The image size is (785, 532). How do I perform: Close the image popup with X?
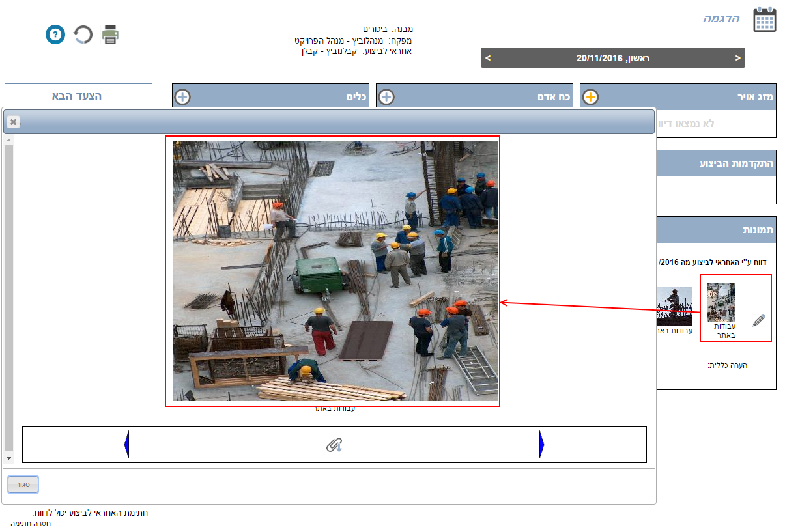tap(13, 122)
